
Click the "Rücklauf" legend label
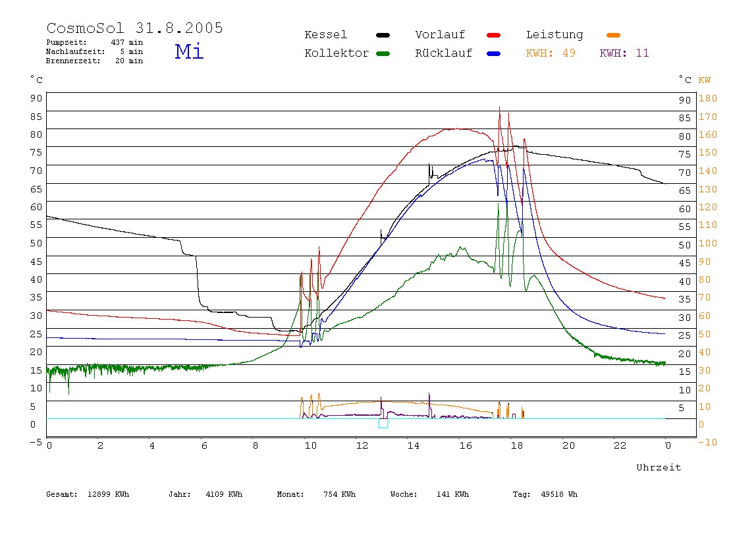point(444,53)
